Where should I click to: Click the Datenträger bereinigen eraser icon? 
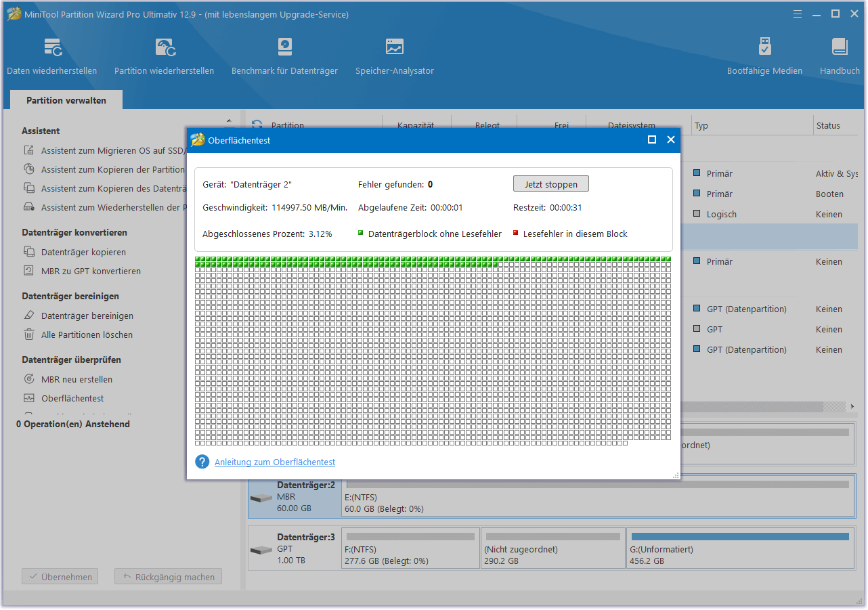[x=29, y=315]
